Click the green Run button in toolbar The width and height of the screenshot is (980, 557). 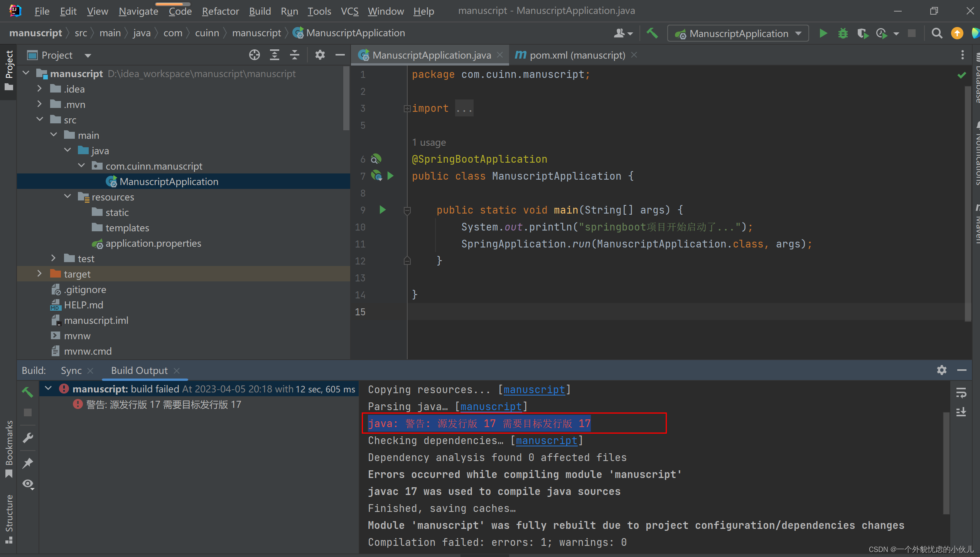click(x=823, y=34)
